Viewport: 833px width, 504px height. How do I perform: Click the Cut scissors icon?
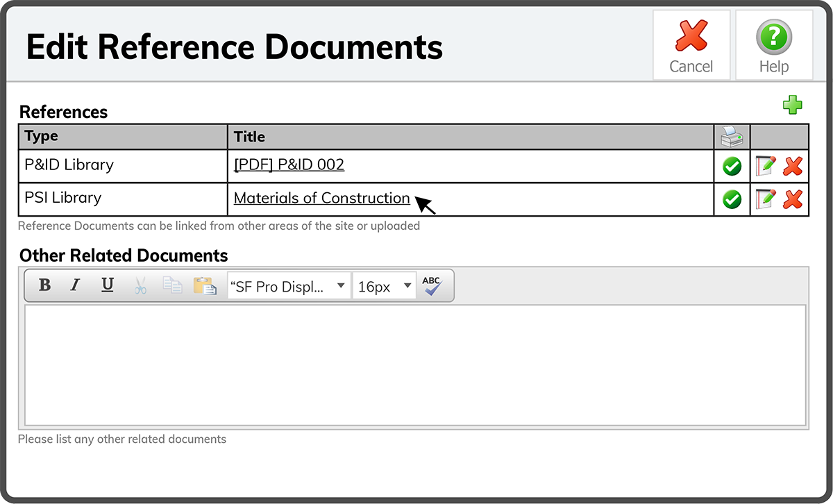[140, 286]
